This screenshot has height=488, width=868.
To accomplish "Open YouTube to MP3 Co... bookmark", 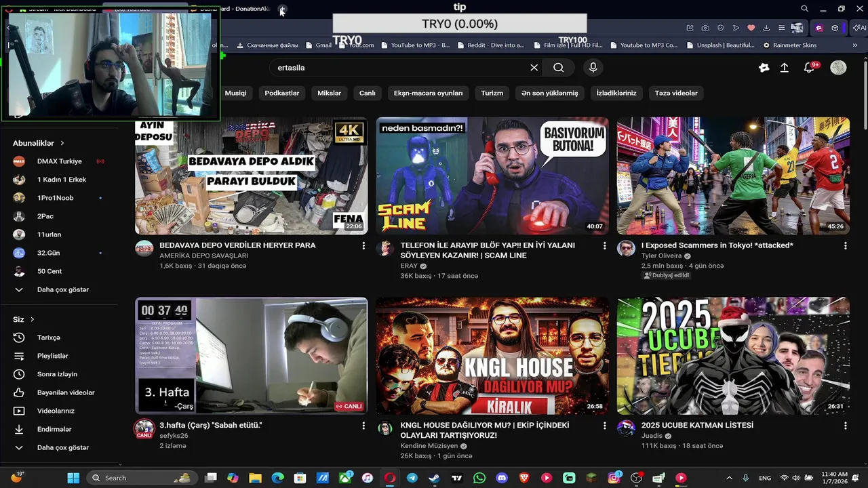I will click(x=644, y=45).
